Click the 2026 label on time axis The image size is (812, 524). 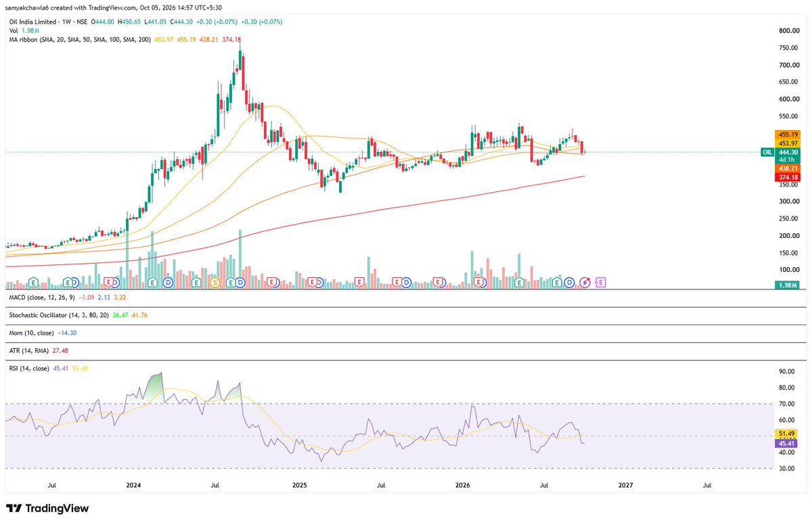463,485
